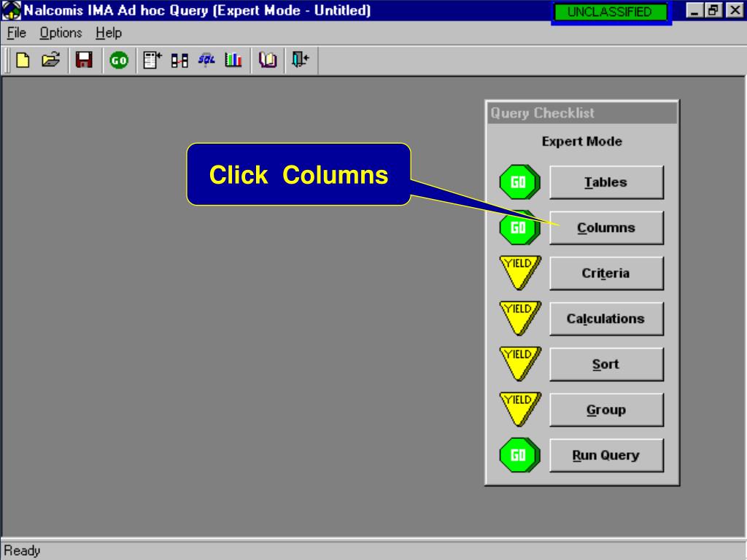Open the Options menu
This screenshot has height=560, width=747.
point(61,33)
